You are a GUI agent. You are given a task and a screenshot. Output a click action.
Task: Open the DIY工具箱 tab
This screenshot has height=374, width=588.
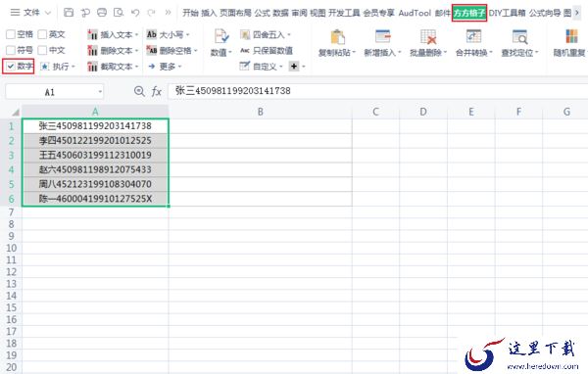click(507, 13)
